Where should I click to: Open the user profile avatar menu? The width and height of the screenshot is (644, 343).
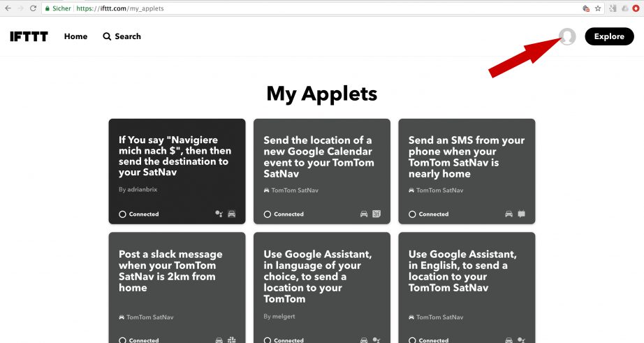click(x=567, y=36)
